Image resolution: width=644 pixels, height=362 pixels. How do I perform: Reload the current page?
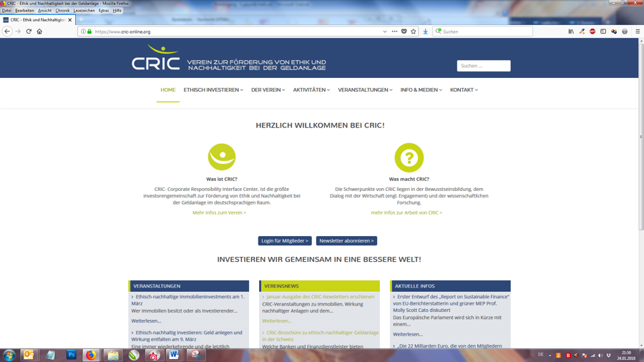coord(29,31)
